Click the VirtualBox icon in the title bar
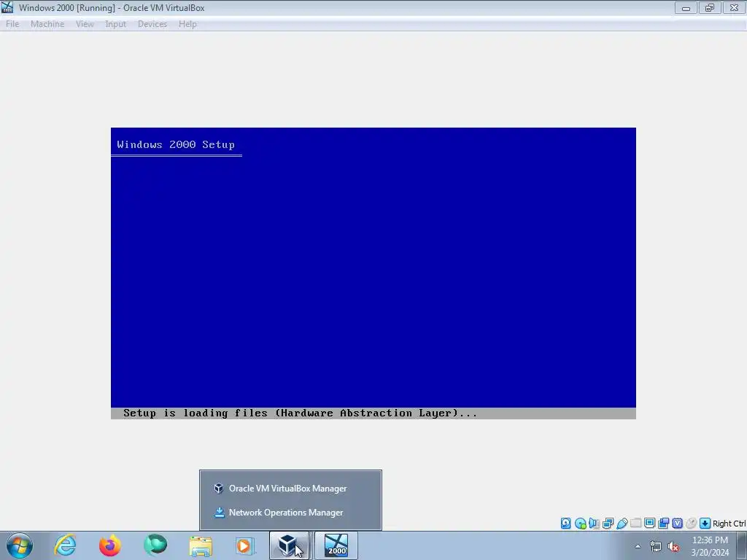The image size is (747, 560). (7, 7)
